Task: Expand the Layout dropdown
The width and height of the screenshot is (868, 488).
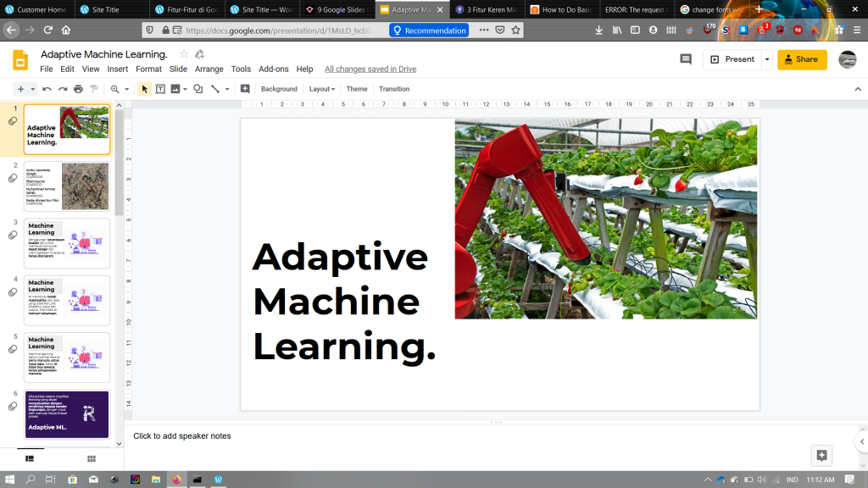Action: click(321, 89)
